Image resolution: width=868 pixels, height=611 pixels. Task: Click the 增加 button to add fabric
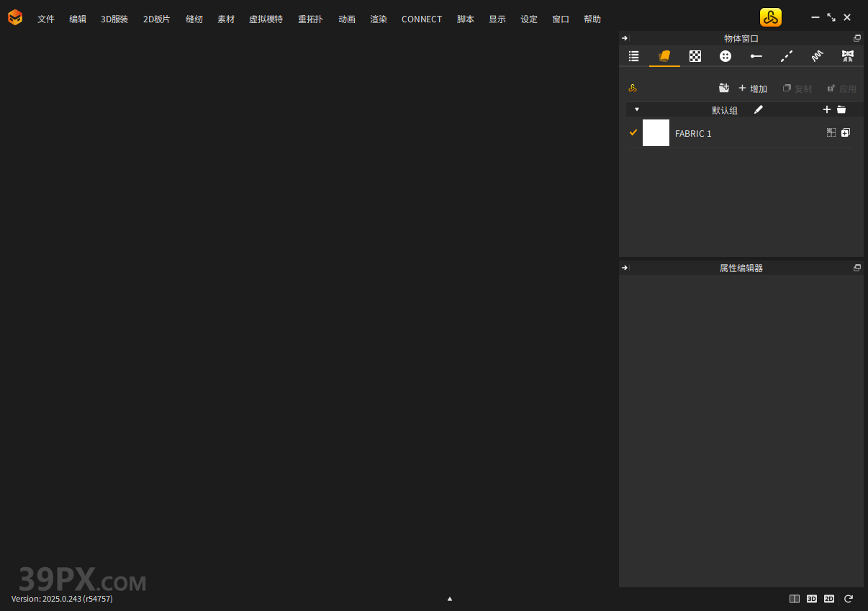tap(753, 89)
